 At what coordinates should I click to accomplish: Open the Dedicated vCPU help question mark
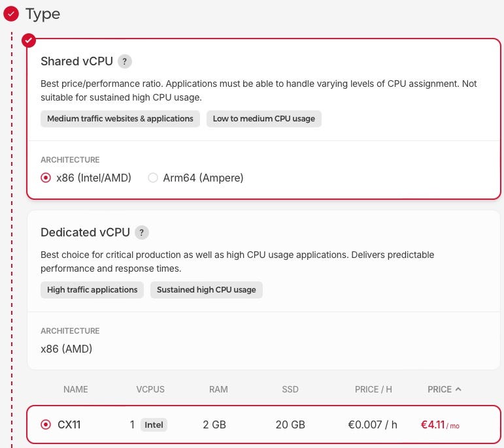coord(142,232)
